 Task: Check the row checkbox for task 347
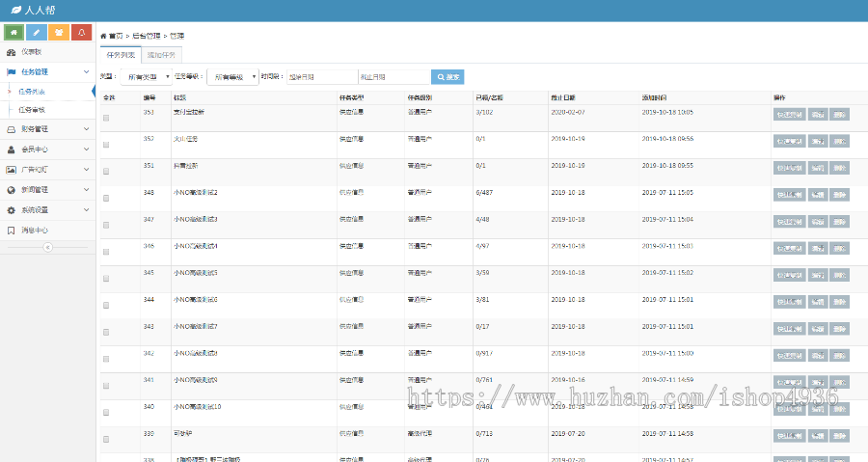pos(106,225)
